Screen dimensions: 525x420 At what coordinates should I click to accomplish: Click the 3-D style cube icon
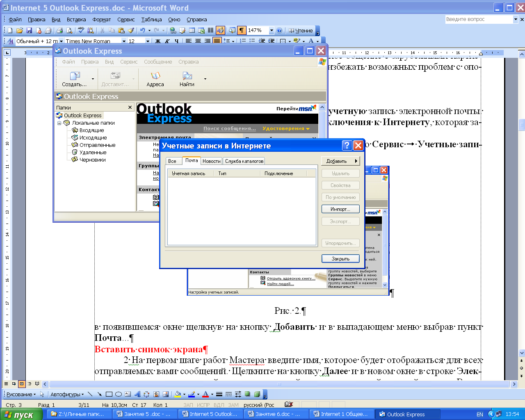pyautogui.click(x=257, y=394)
